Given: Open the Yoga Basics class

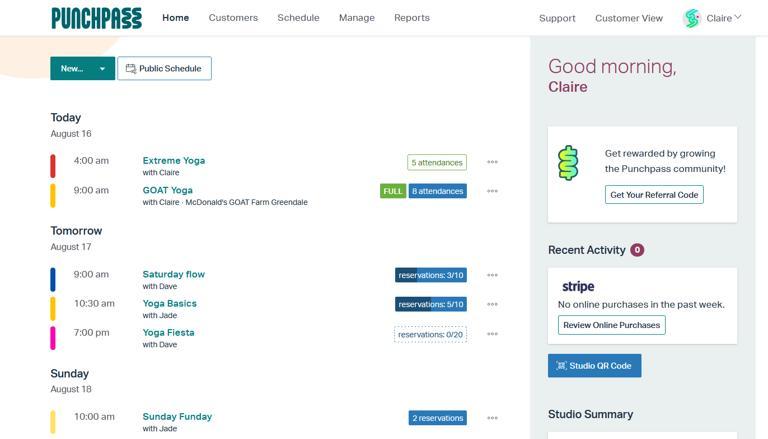Looking at the screenshot, I should point(169,303).
